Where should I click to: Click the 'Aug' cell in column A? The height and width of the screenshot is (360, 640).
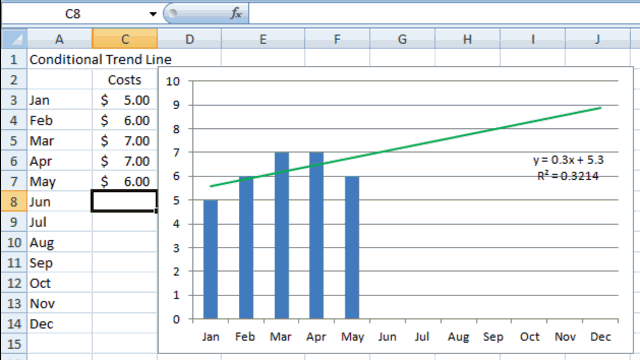pos(60,242)
